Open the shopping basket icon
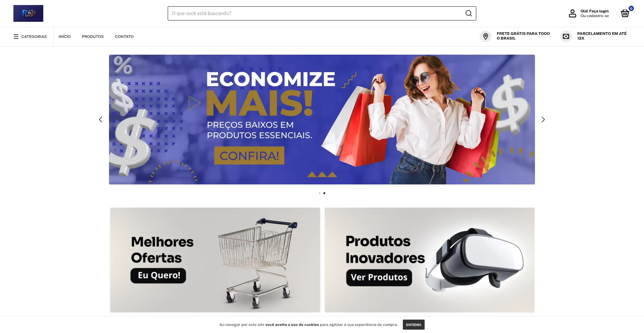Image resolution: width=644 pixels, height=333 pixels. (625, 13)
